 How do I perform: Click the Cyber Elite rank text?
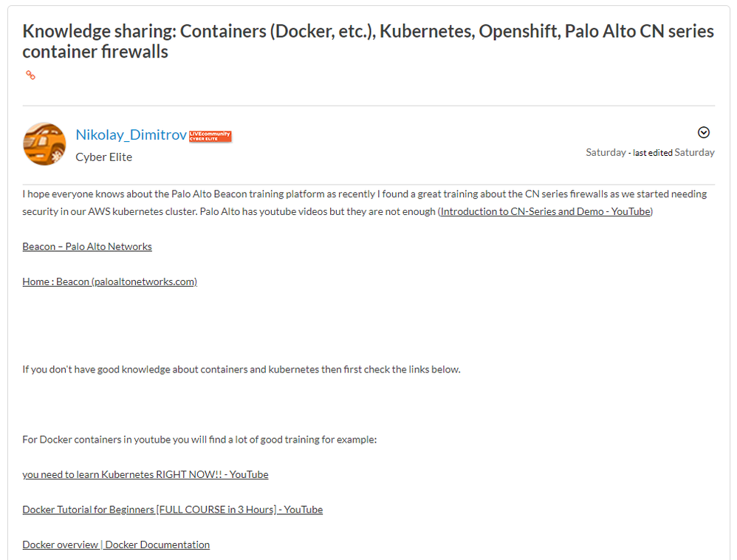point(103,157)
